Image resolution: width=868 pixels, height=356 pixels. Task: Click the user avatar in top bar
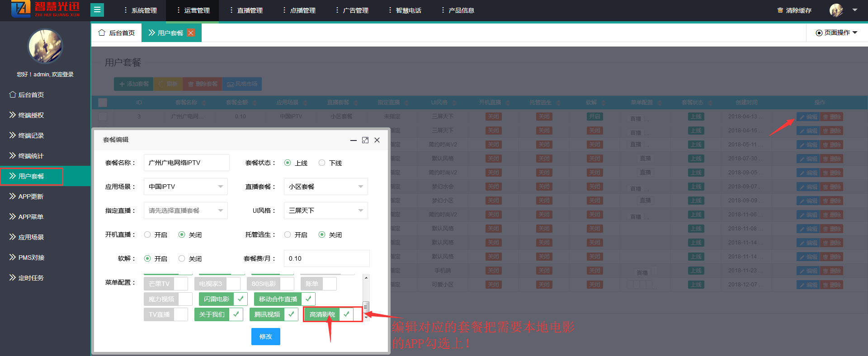click(x=836, y=10)
